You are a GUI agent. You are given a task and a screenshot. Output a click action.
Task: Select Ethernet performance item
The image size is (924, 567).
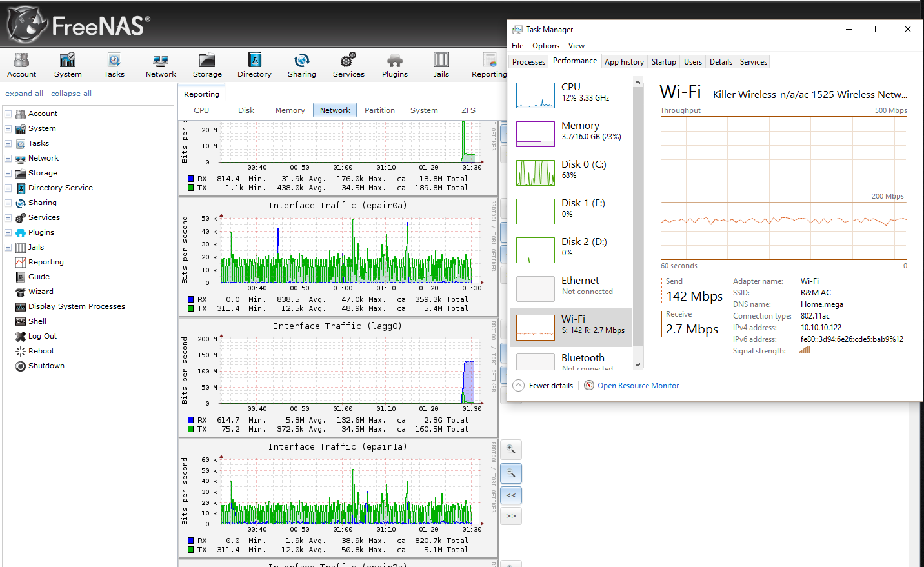(x=571, y=288)
